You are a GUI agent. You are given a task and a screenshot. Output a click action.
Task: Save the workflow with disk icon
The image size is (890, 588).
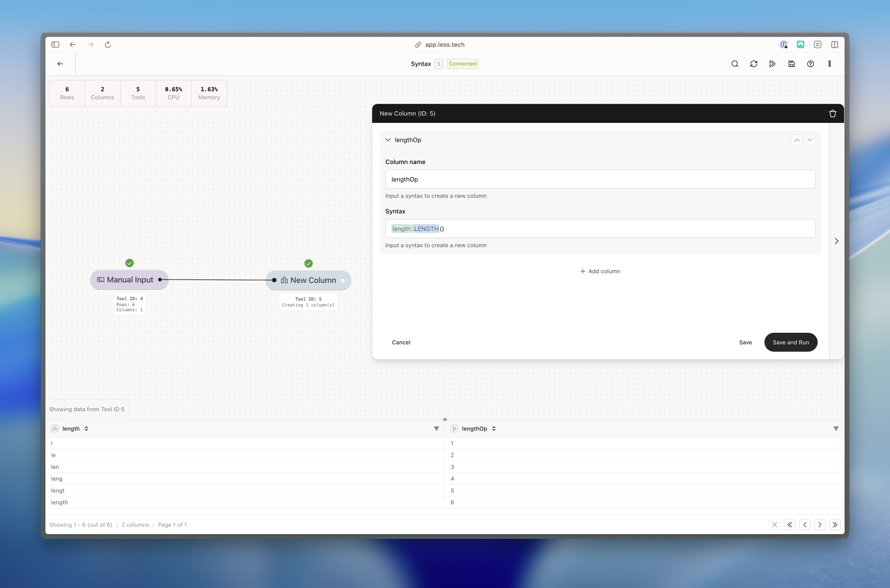(x=792, y=64)
